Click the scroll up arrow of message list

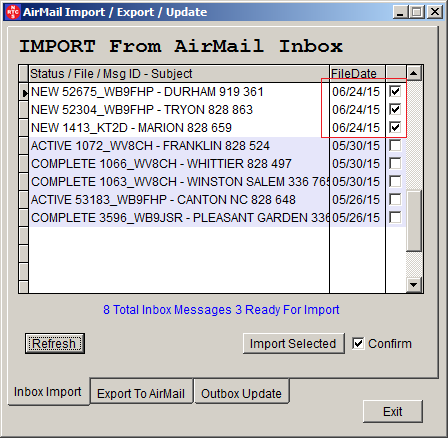(414, 73)
